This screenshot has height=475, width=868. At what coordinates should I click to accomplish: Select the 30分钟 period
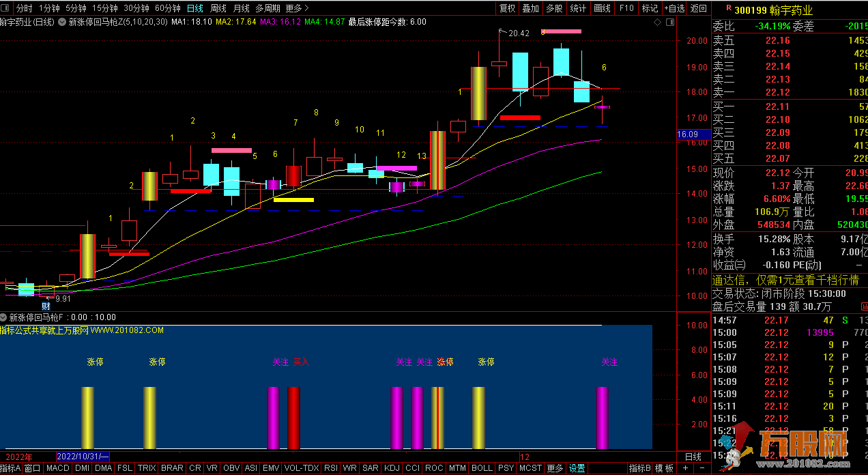coord(136,8)
